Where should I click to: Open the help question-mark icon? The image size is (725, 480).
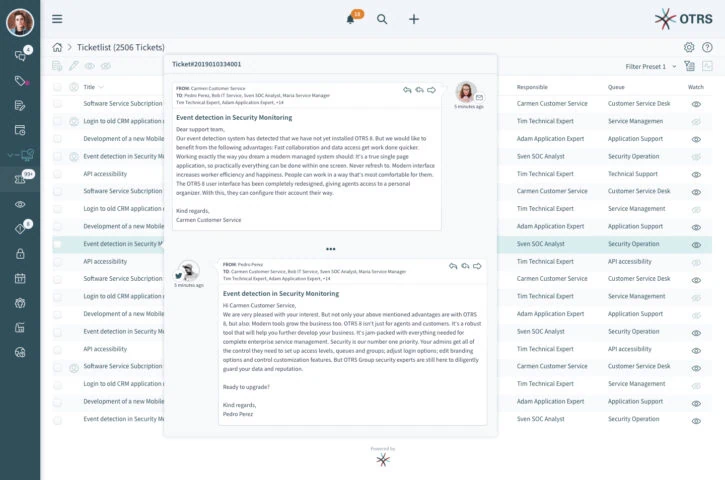click(707, 47)
